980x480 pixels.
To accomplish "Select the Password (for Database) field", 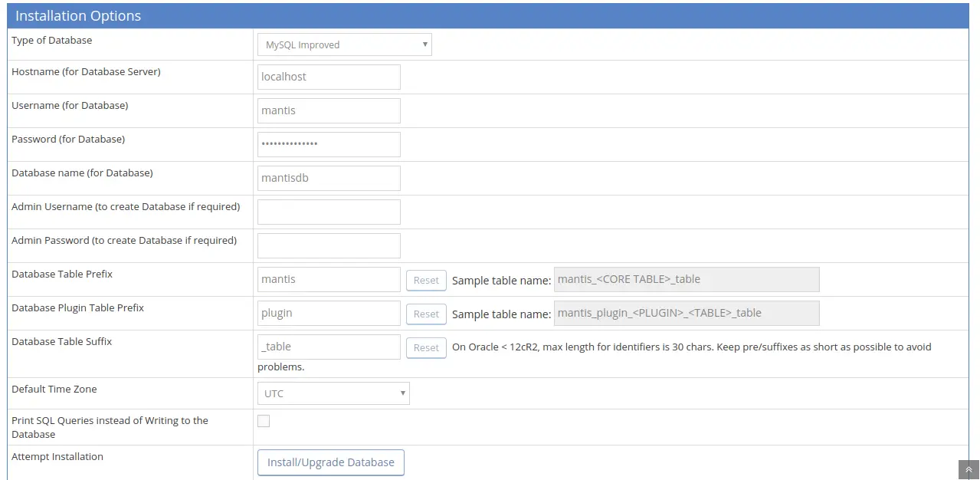I will (x=329, y=144).
